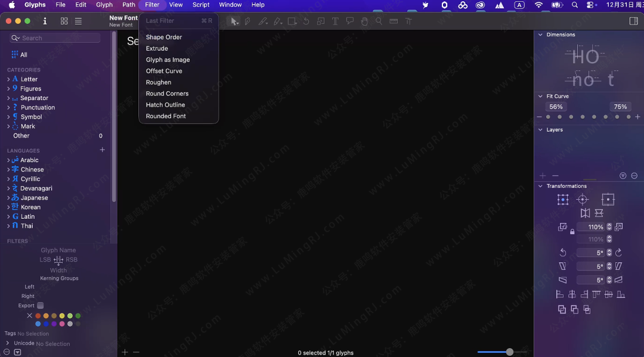Select the Text tool in toolbar
This screenshot has width=644, height=357.
(x=335, y=21)
